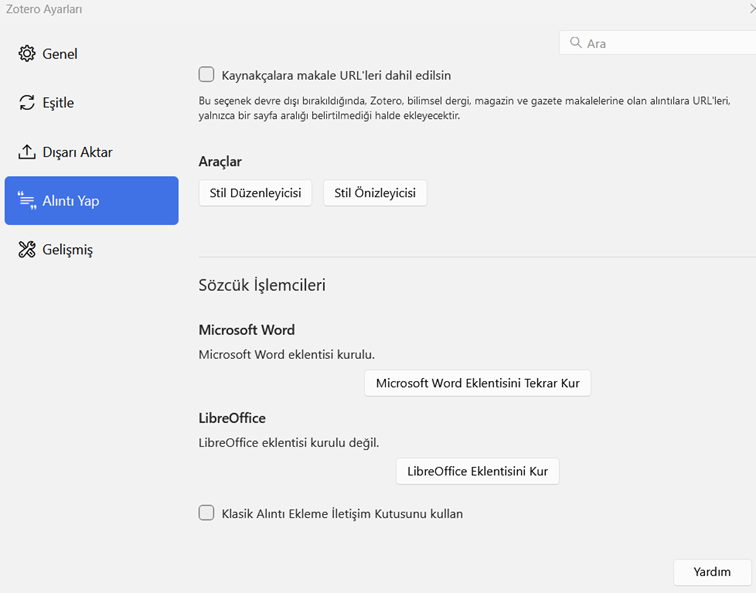Open the Genel settings section
Screen dimensions: 756x593
coord(60,54)
